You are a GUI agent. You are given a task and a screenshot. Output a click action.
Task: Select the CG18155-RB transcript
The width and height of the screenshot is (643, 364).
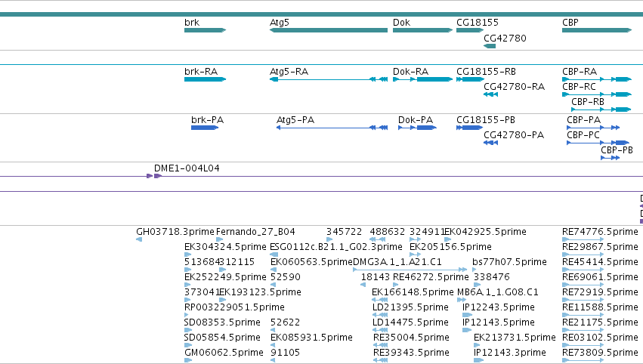pyautogui.click(x=470, y=79)
